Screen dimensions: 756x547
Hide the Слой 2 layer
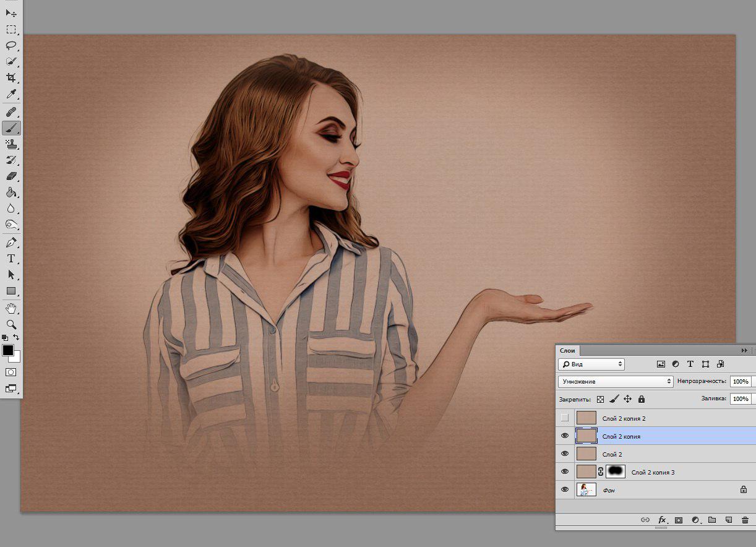[565, 454]
